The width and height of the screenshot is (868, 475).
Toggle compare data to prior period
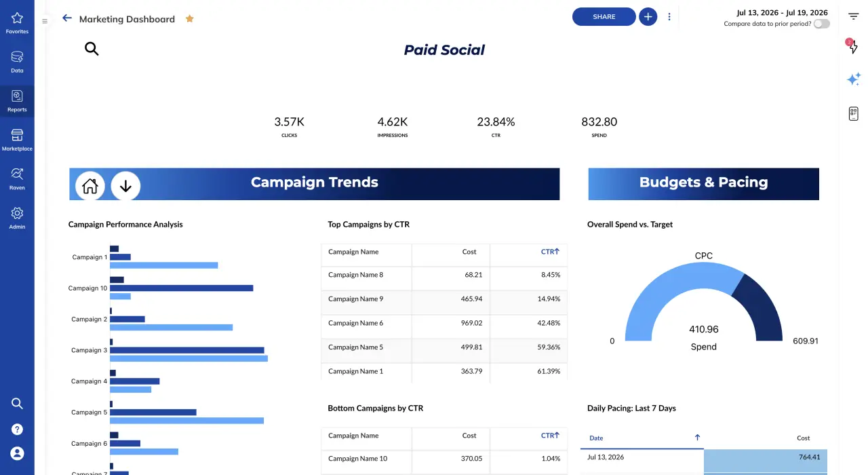(x=821, y=24)
